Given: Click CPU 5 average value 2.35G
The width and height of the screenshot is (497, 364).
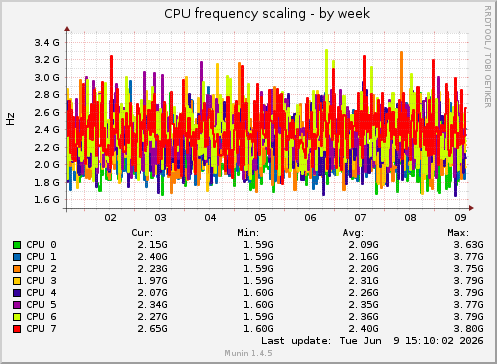Looking at the screenshot, I should click(x=364, y=305).
